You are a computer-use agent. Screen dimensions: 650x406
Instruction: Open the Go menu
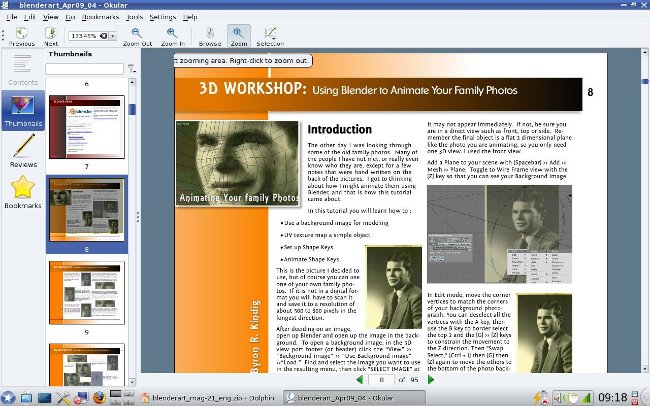[x=70, y=17]
